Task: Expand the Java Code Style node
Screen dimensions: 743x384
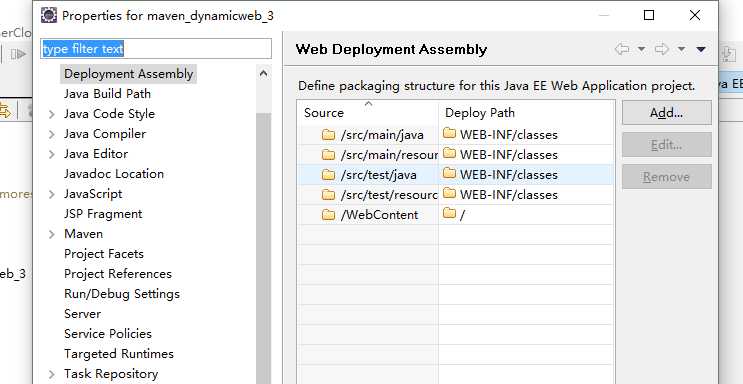Action: tap(52, 114)
